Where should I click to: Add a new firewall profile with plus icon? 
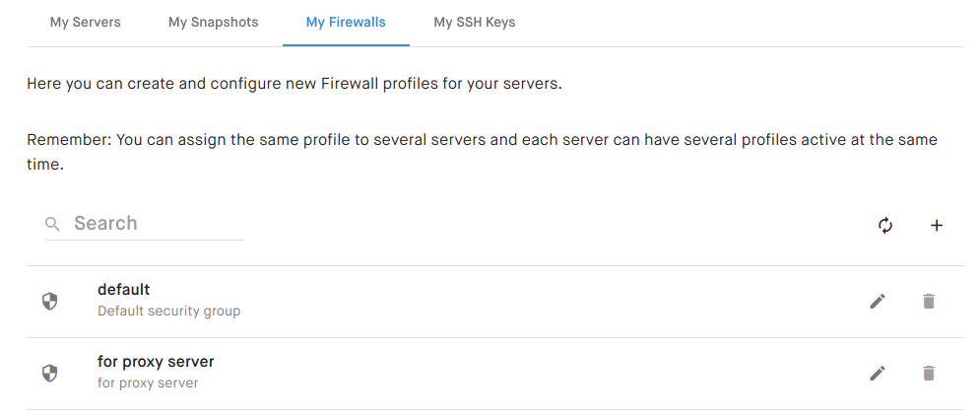937,226
